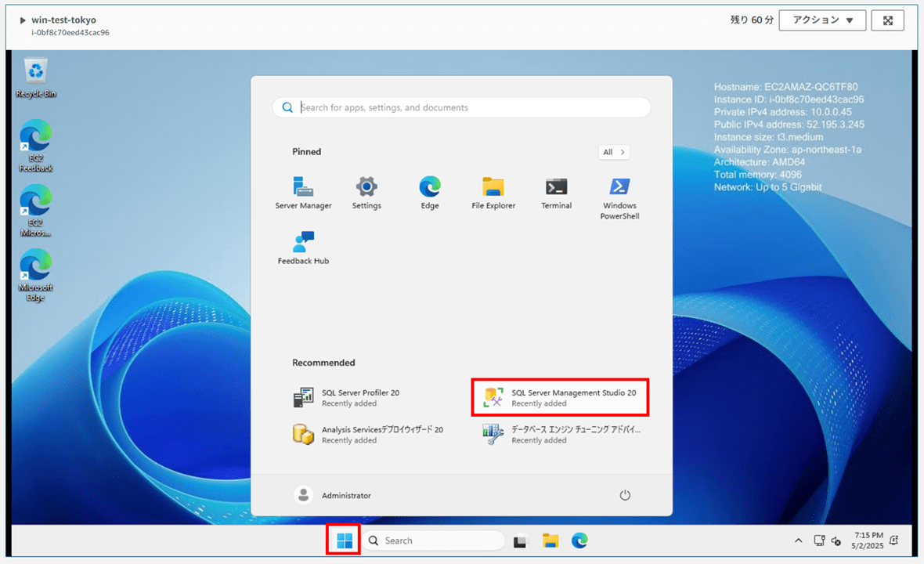
Task: Click the instance ID i-0bf8c70eed43cac96 under win-test-tokyo
Action: pyautogui.click(x=70, y=33)
